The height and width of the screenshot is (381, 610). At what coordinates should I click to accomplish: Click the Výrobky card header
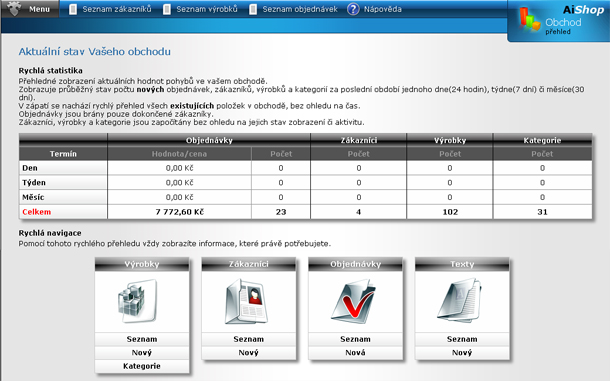tap(142, 264)
